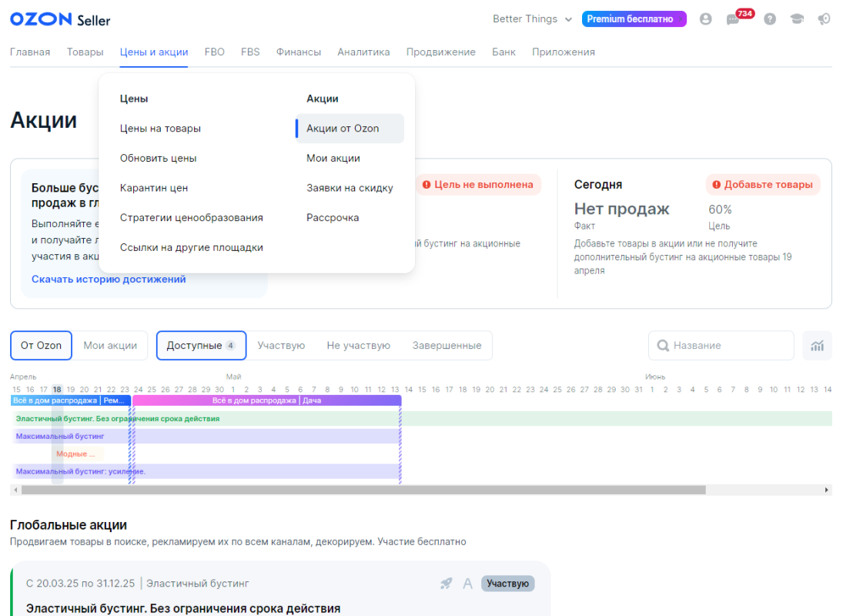The height and width of the screenshot is (616, 843).
Task: Select Обновить цены menu entry
Action: click(158, 158)
